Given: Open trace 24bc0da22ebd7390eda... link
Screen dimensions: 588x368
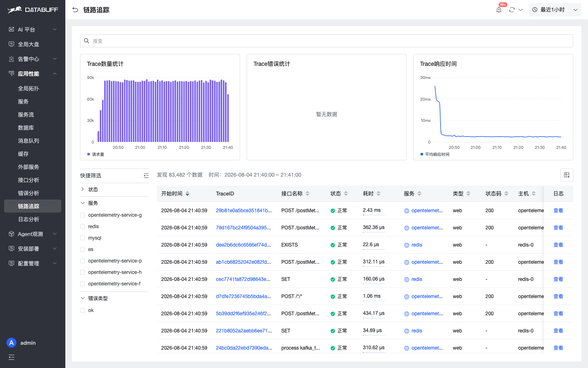Looking at the screenshot, I should (x=244, y=348).
